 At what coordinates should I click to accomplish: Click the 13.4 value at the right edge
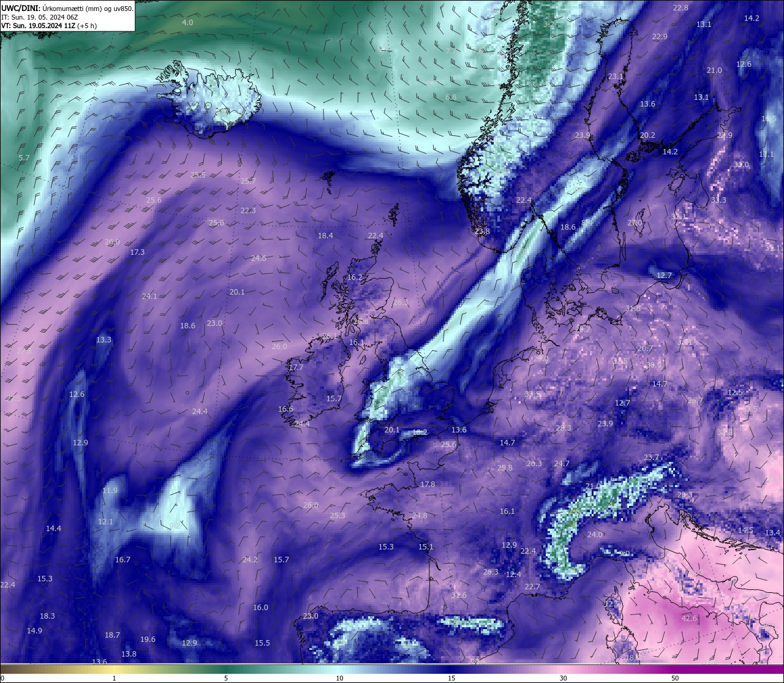pos(772,532)
